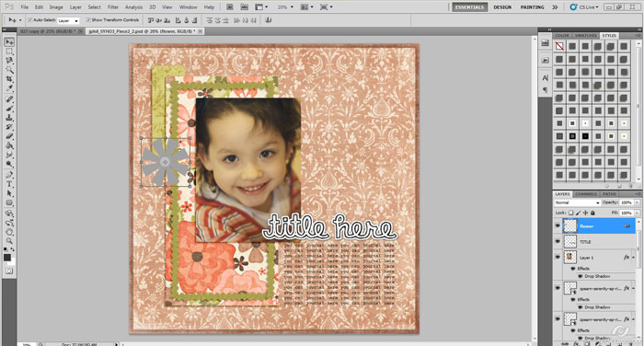Launch Mini Bridge from the application bar

245,7
